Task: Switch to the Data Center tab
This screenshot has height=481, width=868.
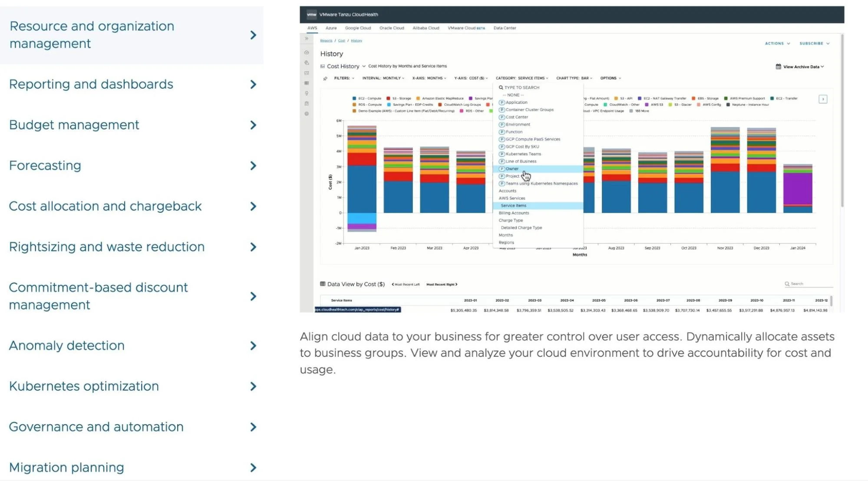Action: [x=505, y=28]
